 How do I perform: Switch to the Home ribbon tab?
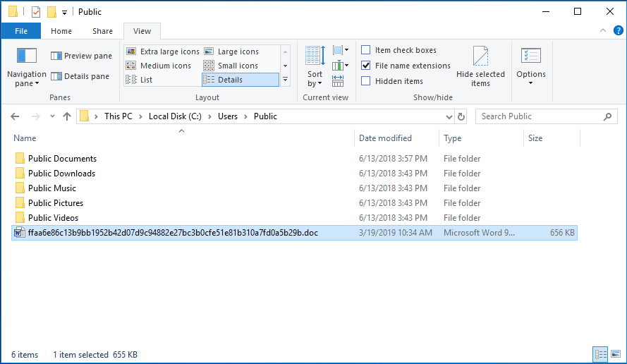point(61,31)
